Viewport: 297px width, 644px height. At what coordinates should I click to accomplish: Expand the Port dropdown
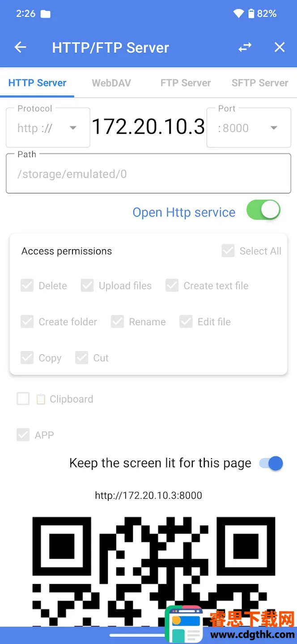pos(249,128)
